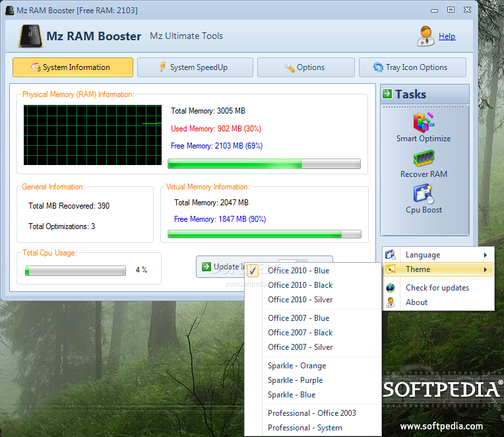Select the Language menu item

pos(439,255)
